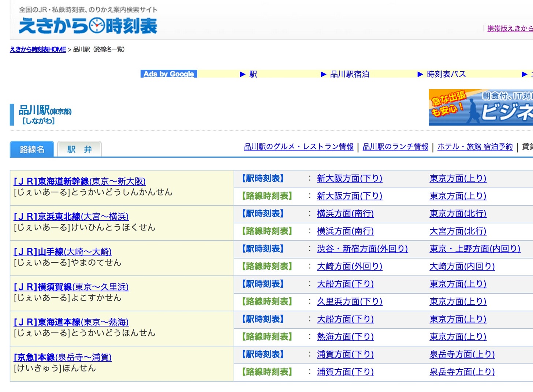Open the business hotel banner ad
Screen dimensions: 533x392
(481, 108)
